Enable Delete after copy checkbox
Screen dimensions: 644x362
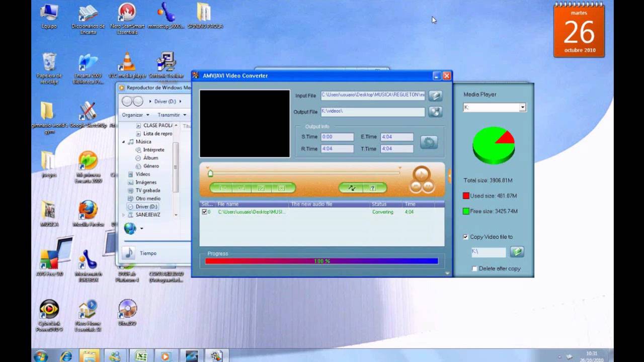pos(474,268)
